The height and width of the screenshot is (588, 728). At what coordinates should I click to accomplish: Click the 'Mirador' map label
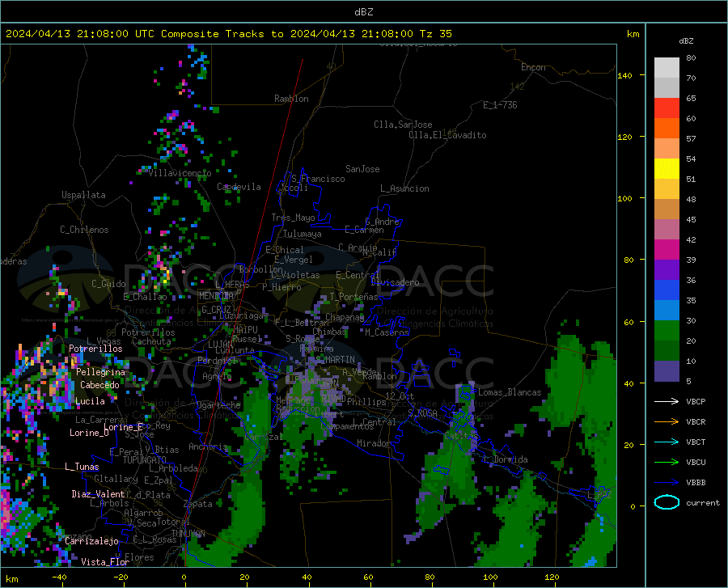(373, 443)
